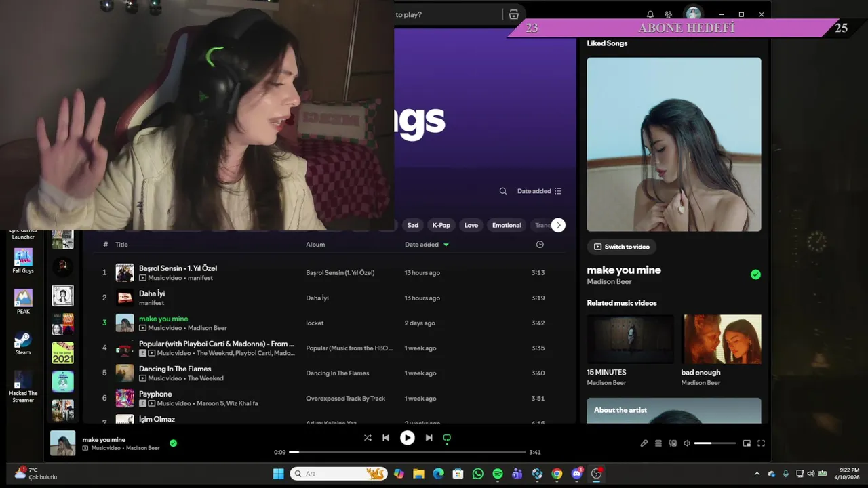Image resolution: width=868 pixels, height=488 pixels.
Task: Open the Browse icon beside Spotify search box
Action: click(514, 14)
